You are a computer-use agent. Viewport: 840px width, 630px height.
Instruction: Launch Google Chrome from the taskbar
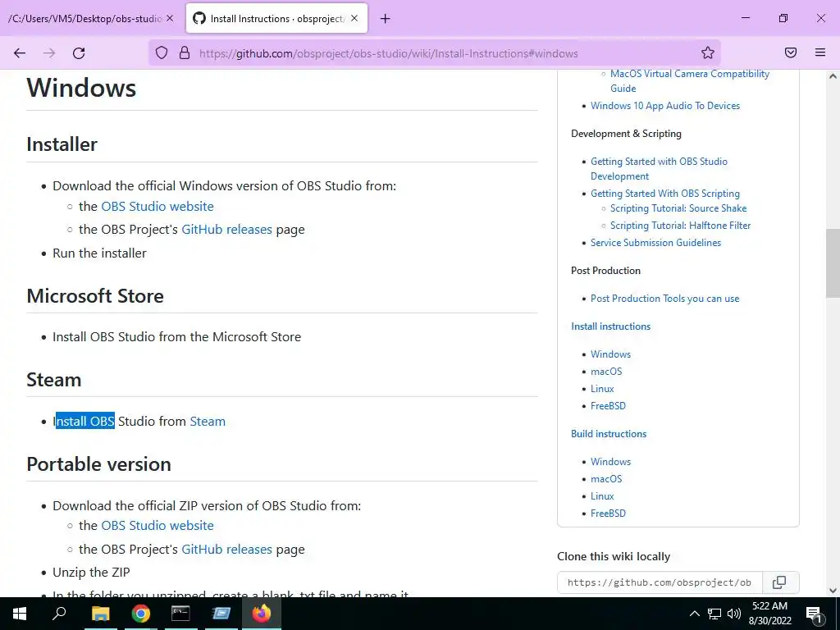(141, 614)
